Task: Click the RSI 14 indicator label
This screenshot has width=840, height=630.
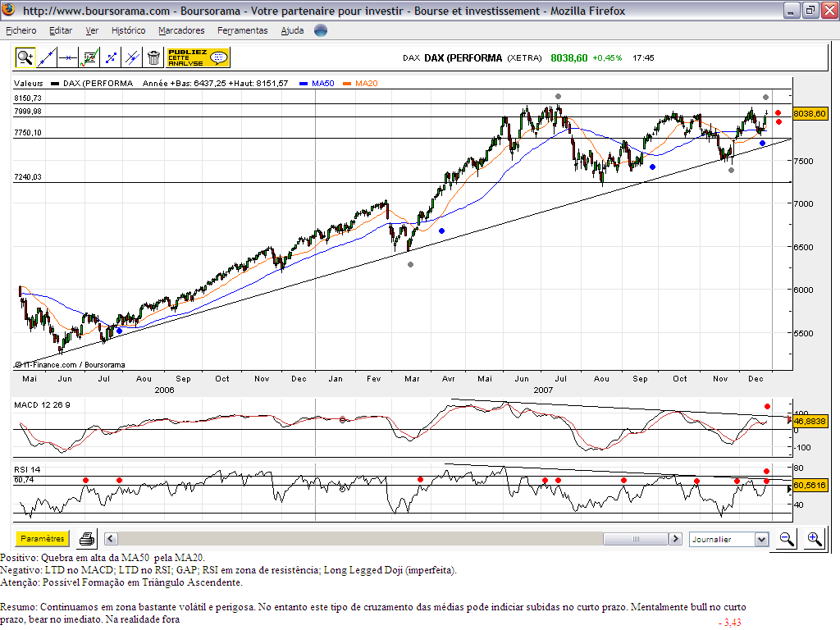Action: pyautogui.click(x=27, y=470)
